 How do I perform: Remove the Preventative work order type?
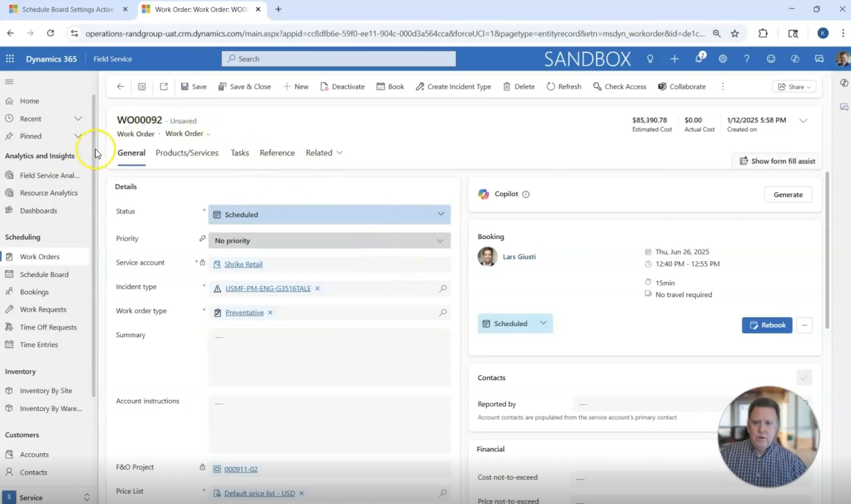(270, 313)
